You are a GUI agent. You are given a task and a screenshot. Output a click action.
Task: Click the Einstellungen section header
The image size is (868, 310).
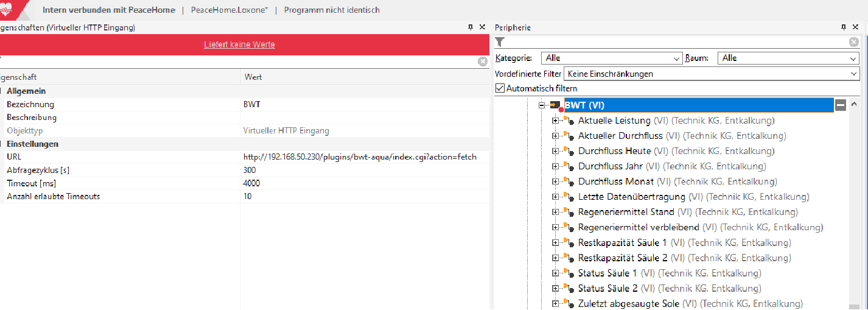(x=32, y=144)
